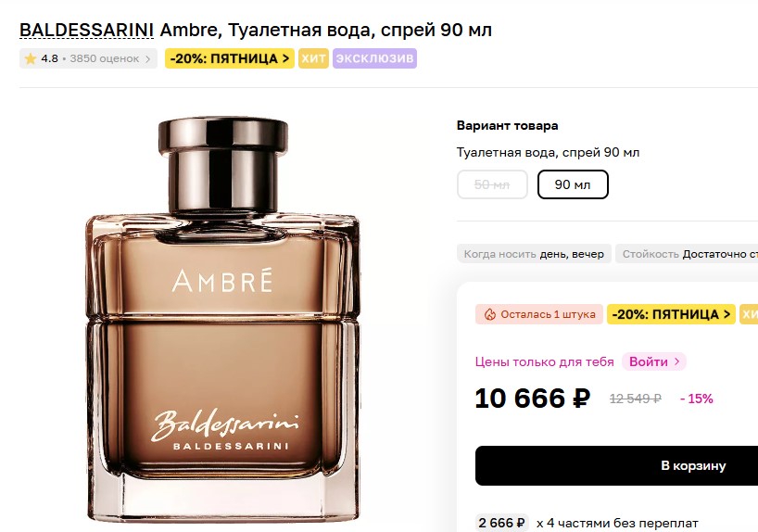Image resolution: width=758 pixels, height=532 pixels.
Task: Click the flame icon by Осталась 1 штука
Action: pyautogui.click(x=490, y=314)
